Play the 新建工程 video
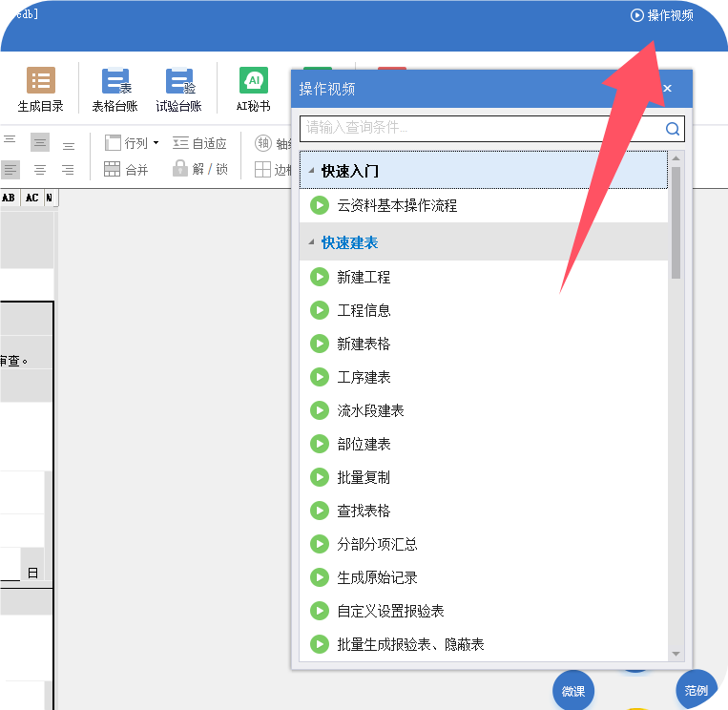 click(320, 277)
